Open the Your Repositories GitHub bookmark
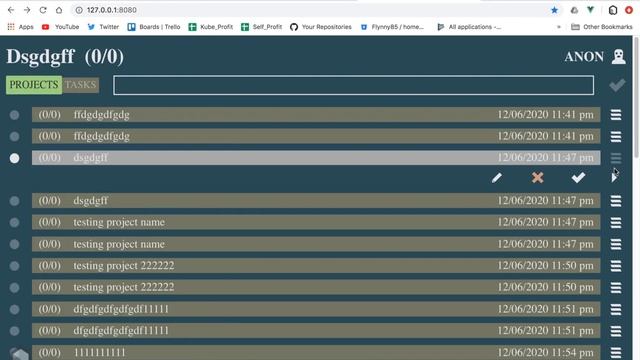 tap(321, 27)
